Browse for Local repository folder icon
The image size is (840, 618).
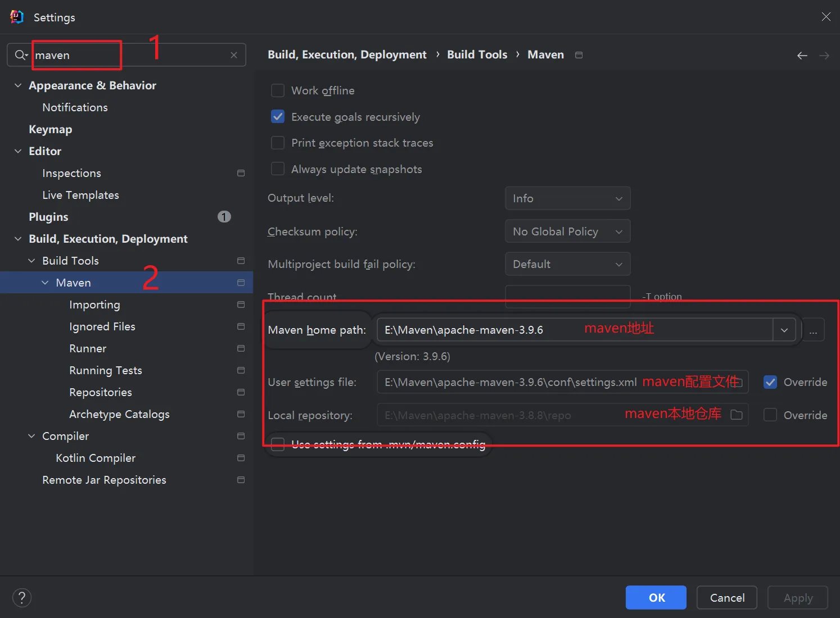tap(737, 415)
